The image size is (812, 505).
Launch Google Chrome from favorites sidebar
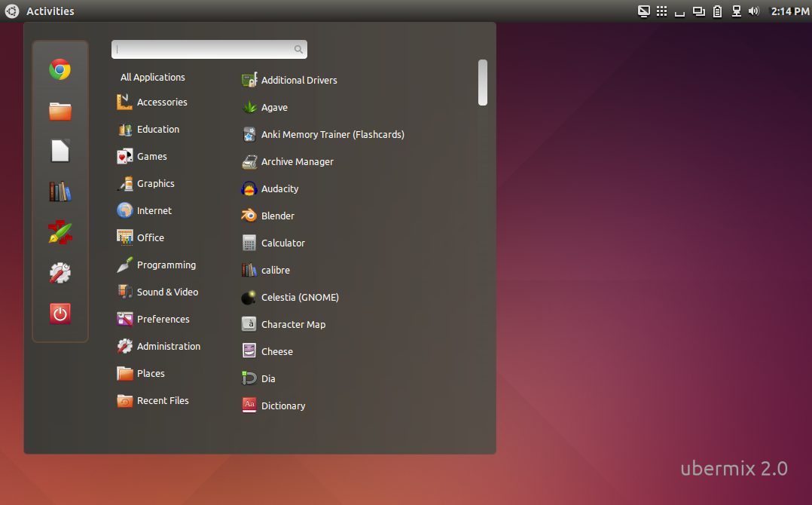tap(60, 69)
